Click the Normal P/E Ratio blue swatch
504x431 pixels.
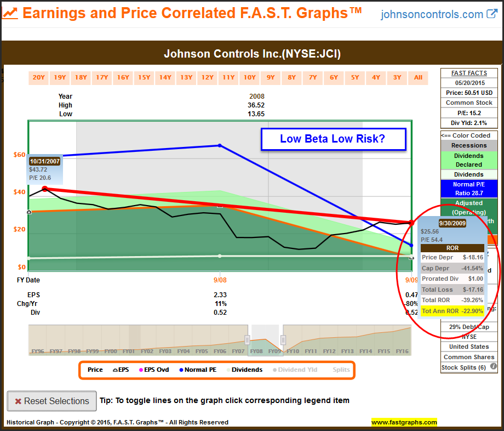point(467,188)
